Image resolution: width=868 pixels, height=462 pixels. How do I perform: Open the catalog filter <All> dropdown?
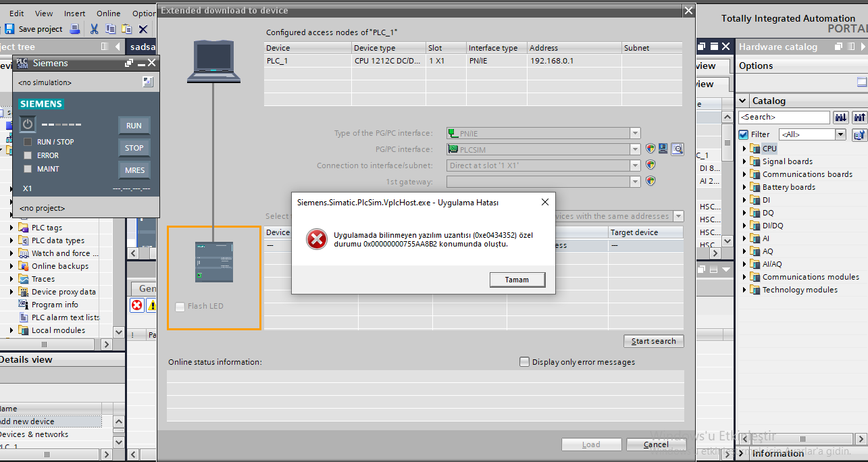coord(840,134)
